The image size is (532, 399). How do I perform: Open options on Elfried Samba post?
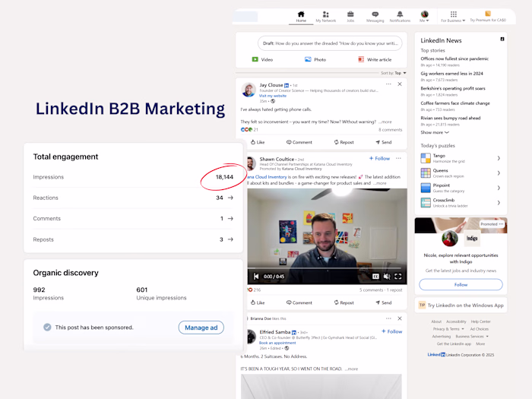[x=388, y=318]
